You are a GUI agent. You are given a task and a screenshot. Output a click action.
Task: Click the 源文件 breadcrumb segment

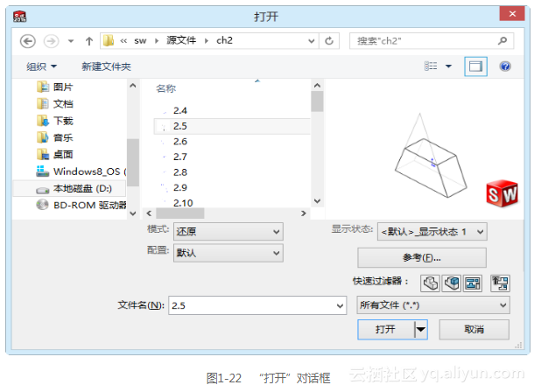click(x=181, y=40)
